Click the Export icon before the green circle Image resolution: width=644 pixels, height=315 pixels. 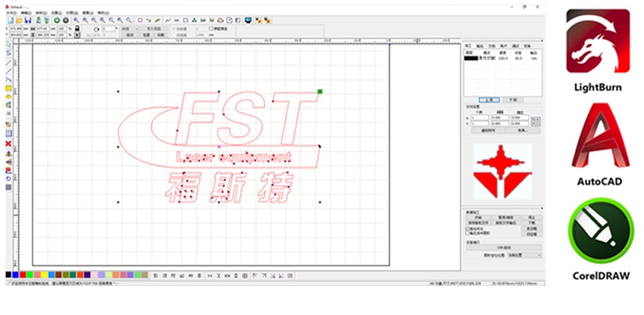point(47,20)
